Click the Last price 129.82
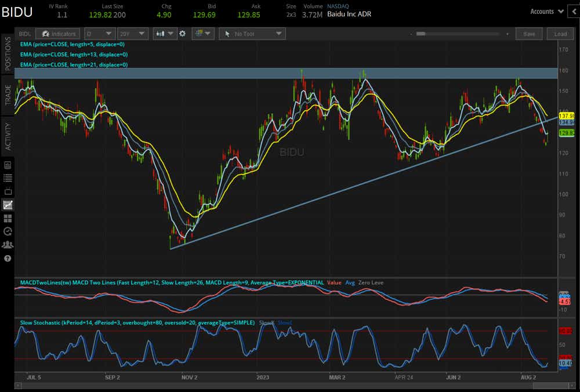The width and height of the screenshot is (580, 392). click(x=100, y=15)
